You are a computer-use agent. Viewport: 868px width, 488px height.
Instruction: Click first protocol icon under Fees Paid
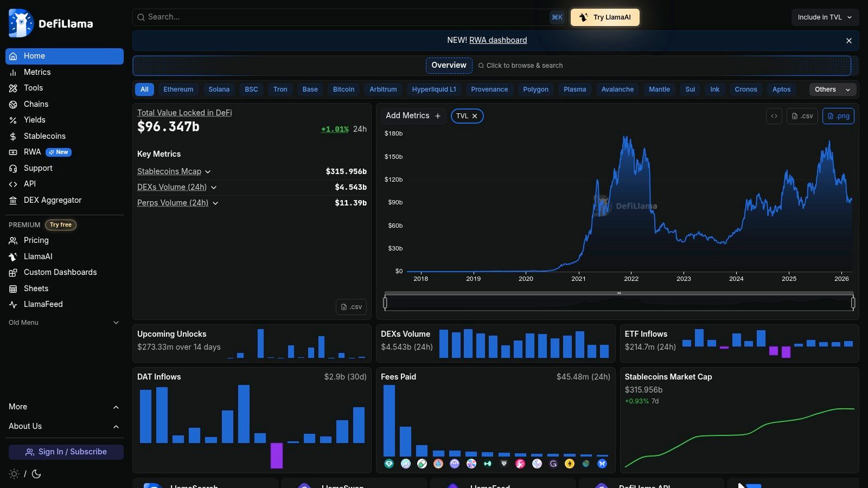[x=389, y=464]
